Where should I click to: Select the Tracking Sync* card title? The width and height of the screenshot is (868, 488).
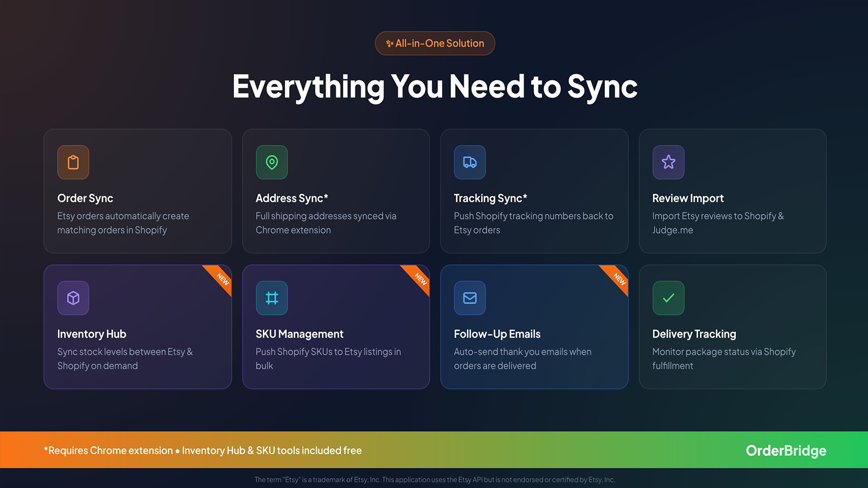pos(490,198)
